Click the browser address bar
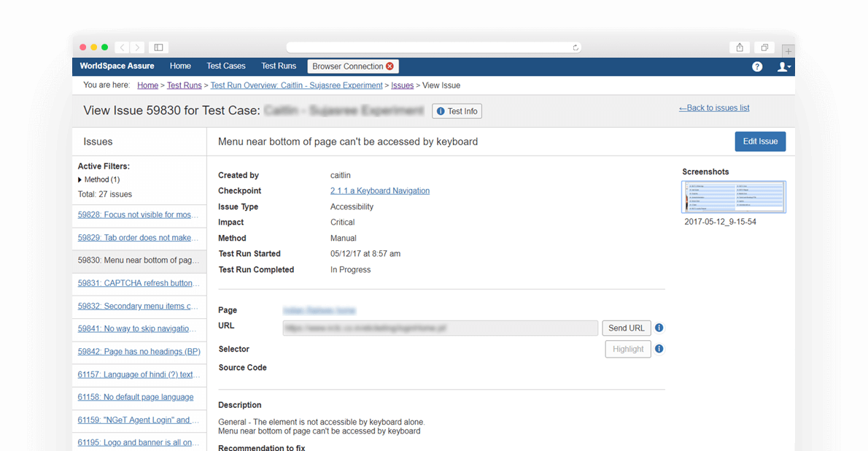 pyautogui.click(x=433, y=47)
